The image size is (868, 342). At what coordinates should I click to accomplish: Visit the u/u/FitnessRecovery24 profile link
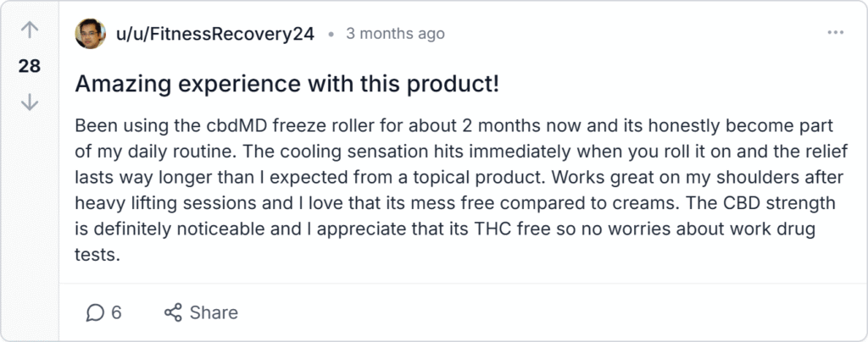point(213,34)
